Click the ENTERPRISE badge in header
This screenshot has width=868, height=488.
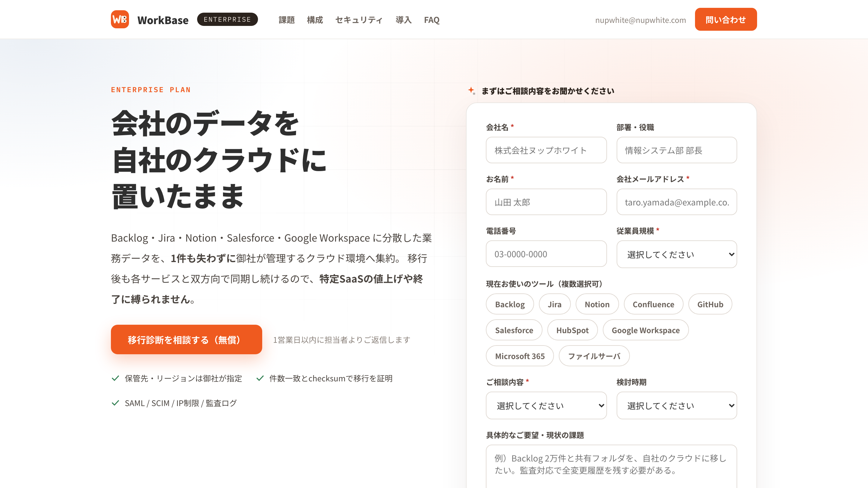pyautogui.click(x=228, y=19)
